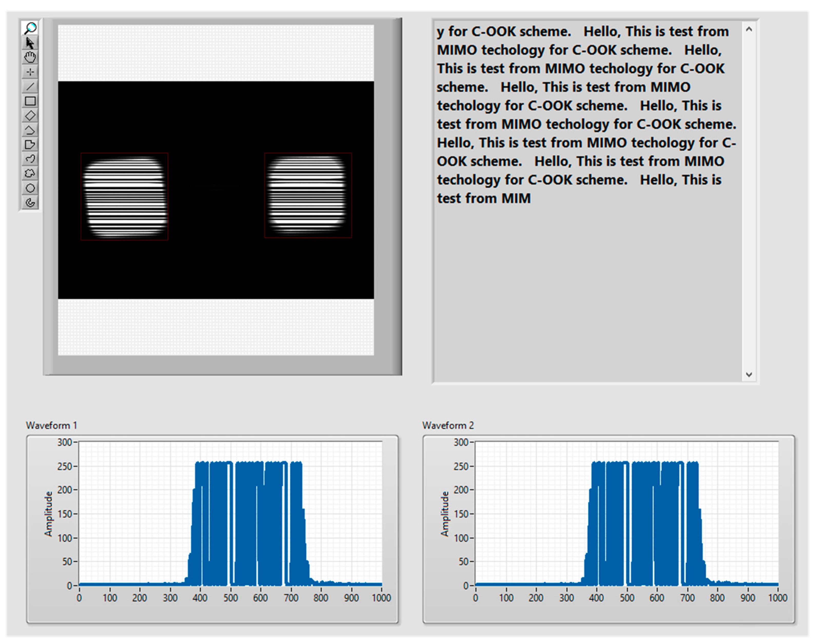Choose the Broken Line tool
815x644 pixels.
(30, 130)
